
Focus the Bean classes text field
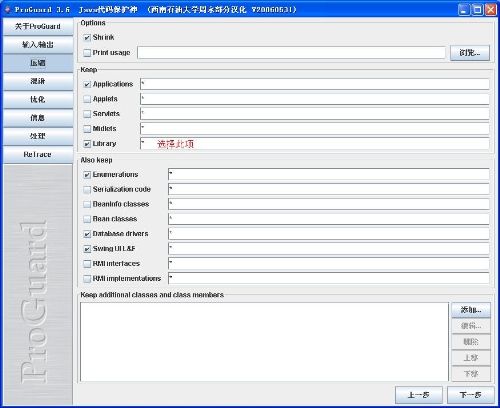point(329,219)
